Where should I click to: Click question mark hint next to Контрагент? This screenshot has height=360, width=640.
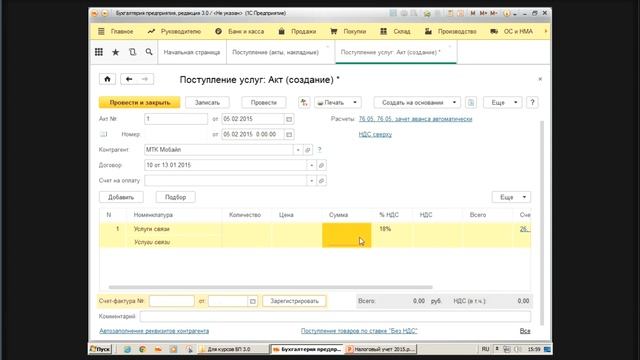pyautogui.click(x=320, y=150)
